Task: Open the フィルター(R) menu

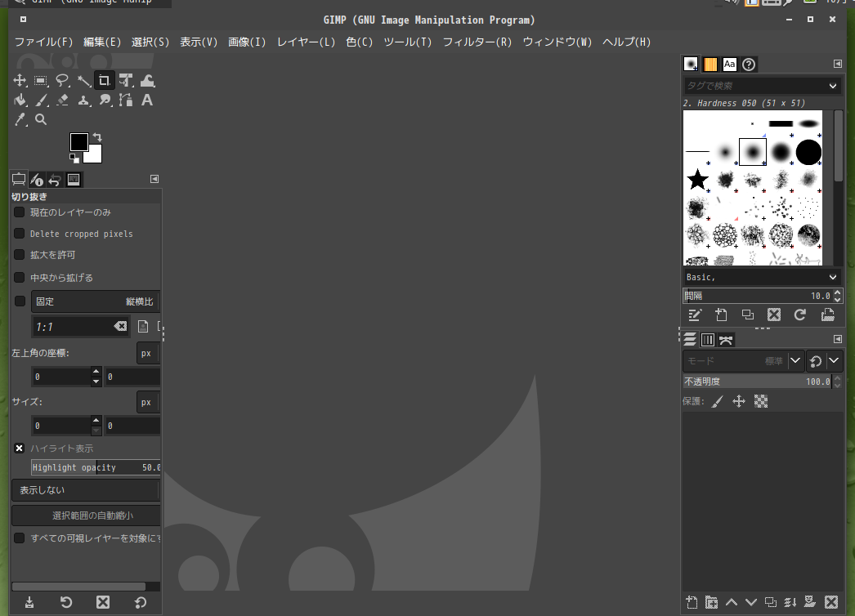Action: 477,42
